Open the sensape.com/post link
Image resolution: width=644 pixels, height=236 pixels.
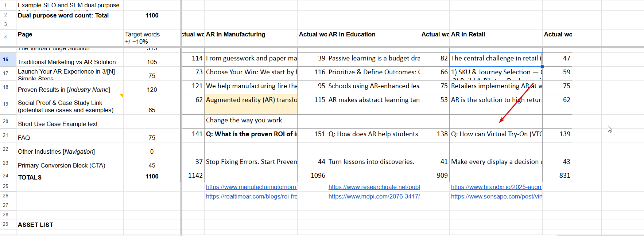click(x=497, y=196)
